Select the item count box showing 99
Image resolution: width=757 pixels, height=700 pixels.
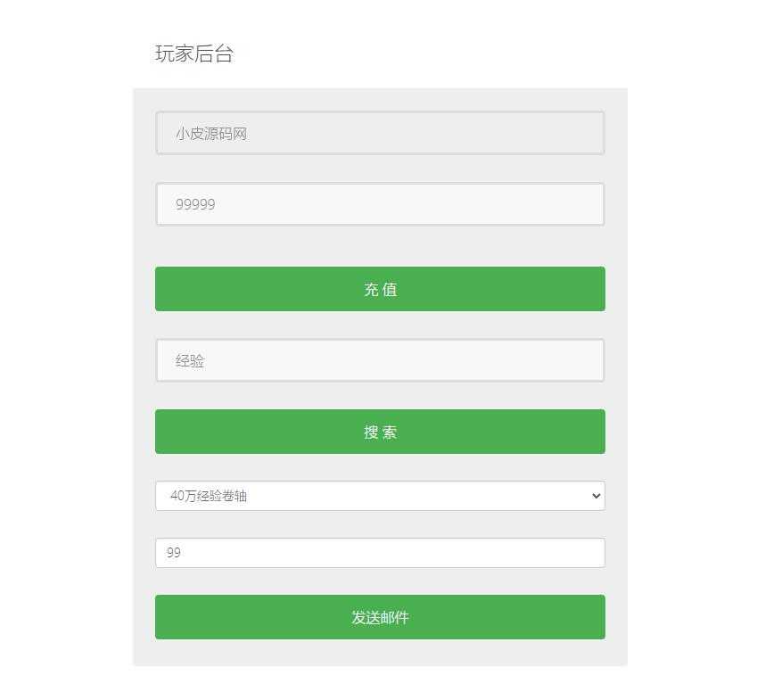380,553
